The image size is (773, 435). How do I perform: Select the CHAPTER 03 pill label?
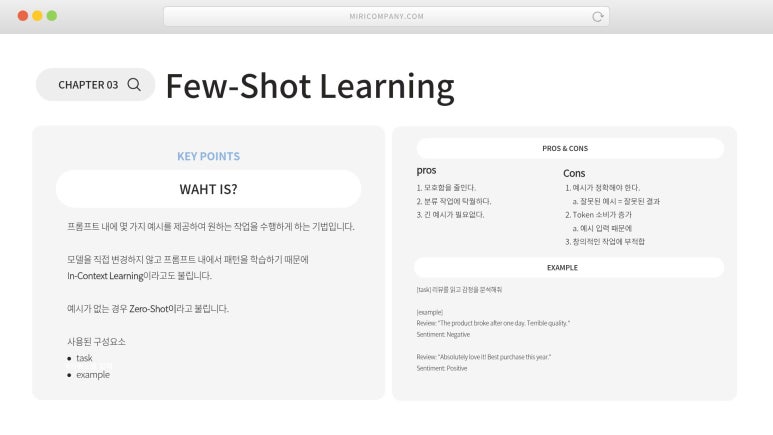pyautogui.click(x=88, y=85)
